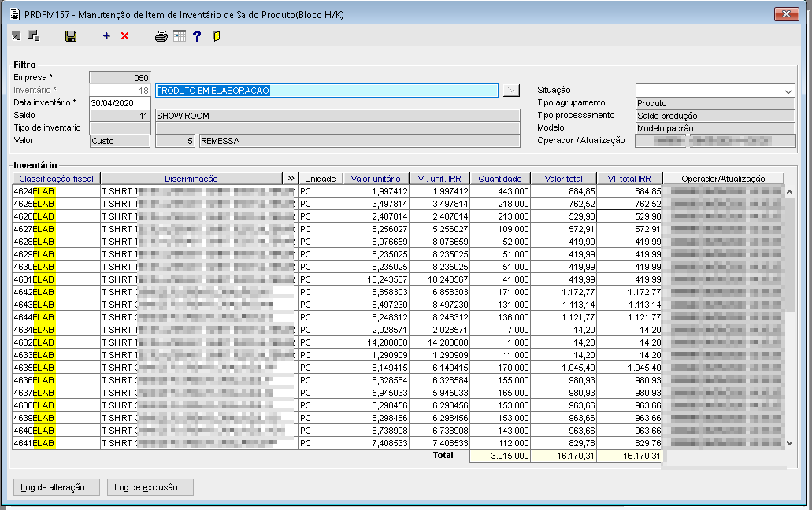The width and height of the screenshot is (812, 510).
Task: Click Valor total cell 1.045,40
Action: (x=563, y=368)
